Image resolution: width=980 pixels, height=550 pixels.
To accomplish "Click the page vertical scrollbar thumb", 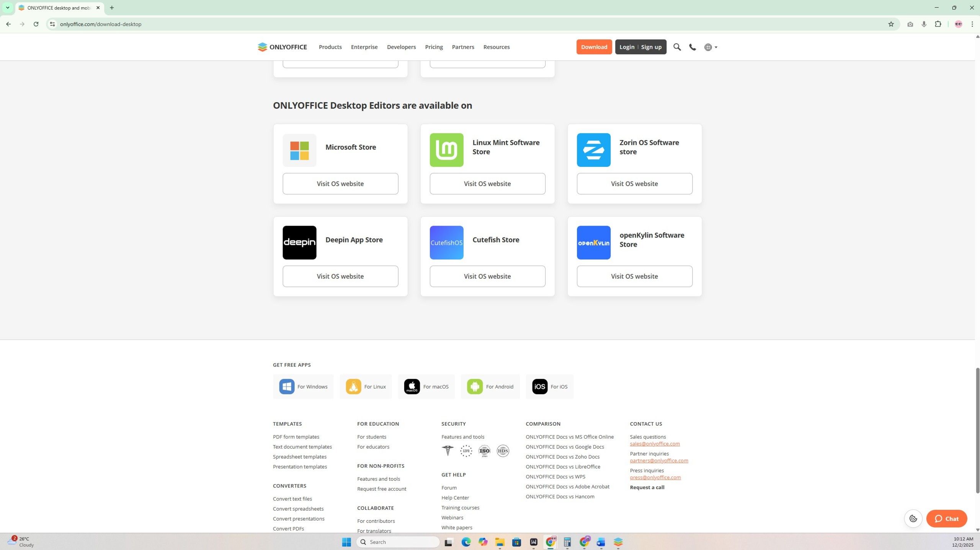I will 977,430.
